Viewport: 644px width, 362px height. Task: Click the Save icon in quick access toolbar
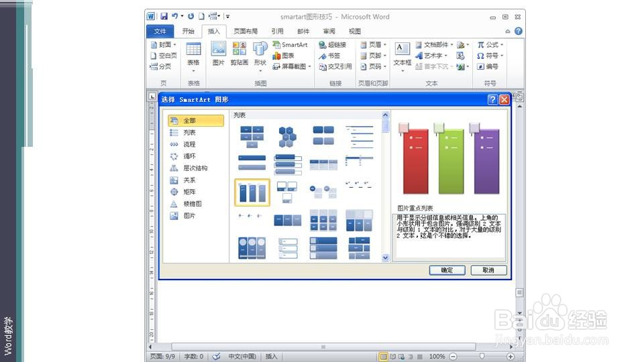(164, 16)
